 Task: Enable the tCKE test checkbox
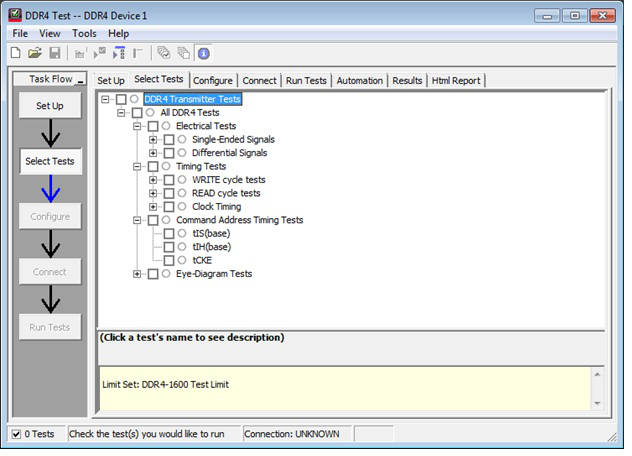click(168, 260)
